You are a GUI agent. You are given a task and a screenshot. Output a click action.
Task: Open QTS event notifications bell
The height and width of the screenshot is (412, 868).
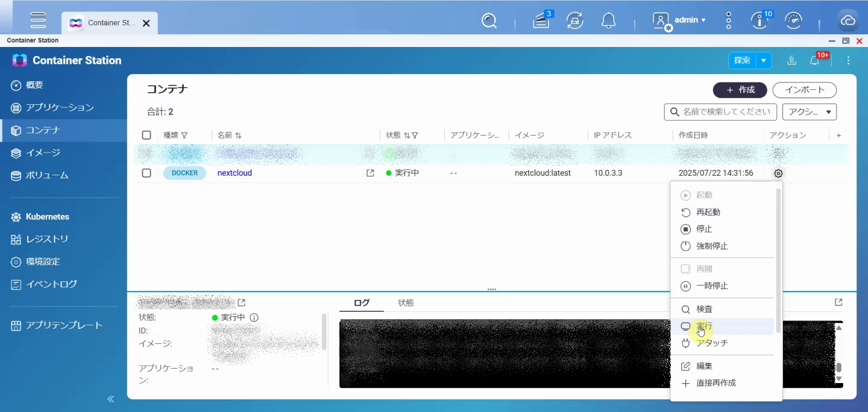coord(609,21)
